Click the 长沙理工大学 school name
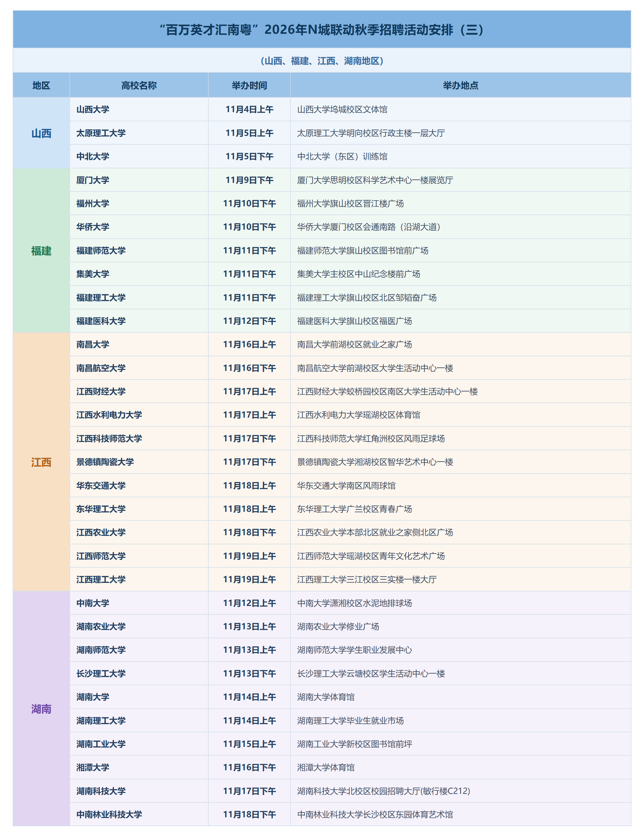Image resolution: width=644 pixels, height=835 pixels. coord(101,674)
